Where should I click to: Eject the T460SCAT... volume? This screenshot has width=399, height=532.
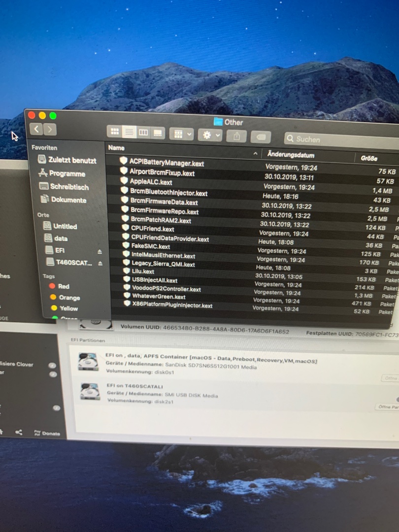click(x=100, y=263)
